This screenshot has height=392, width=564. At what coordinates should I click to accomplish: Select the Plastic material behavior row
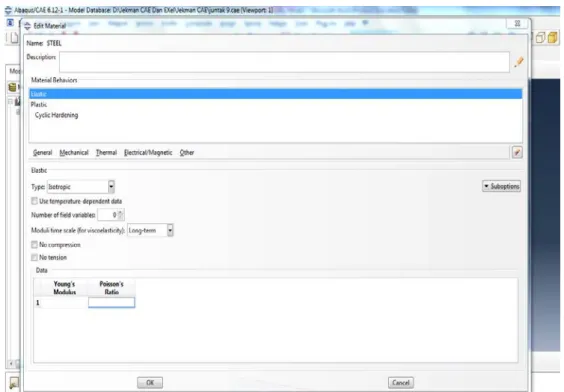pyautogui.click(x=276, y=105)
